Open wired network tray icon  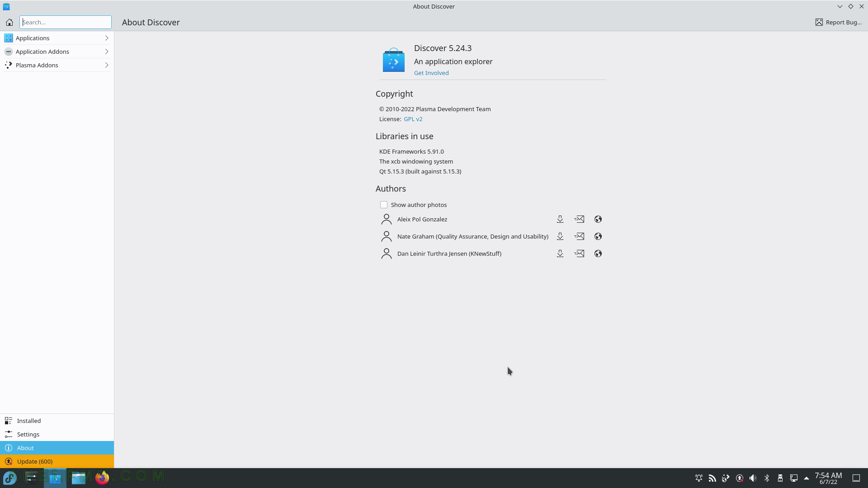coord(794,478)
